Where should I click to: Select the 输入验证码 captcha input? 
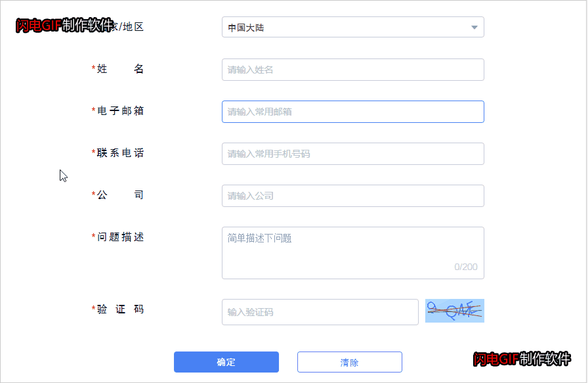pyautogui.click(x=320, y=311)
